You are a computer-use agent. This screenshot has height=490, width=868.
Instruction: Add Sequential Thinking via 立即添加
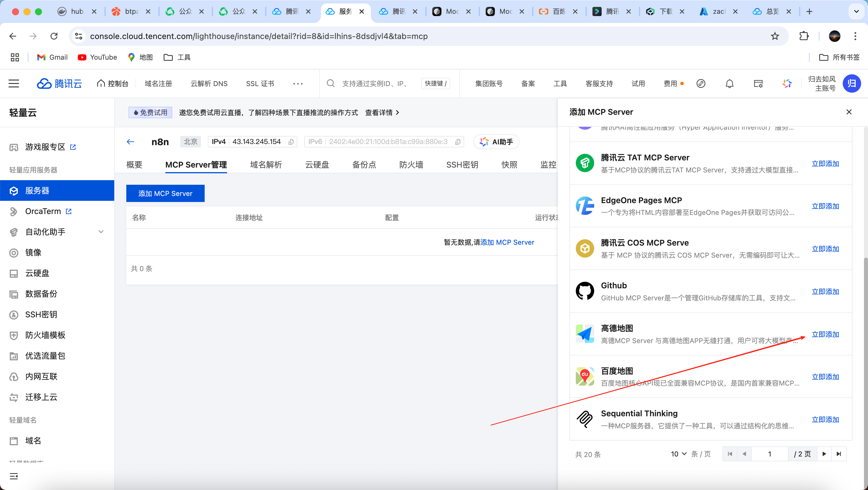click(x=825, y=420)
